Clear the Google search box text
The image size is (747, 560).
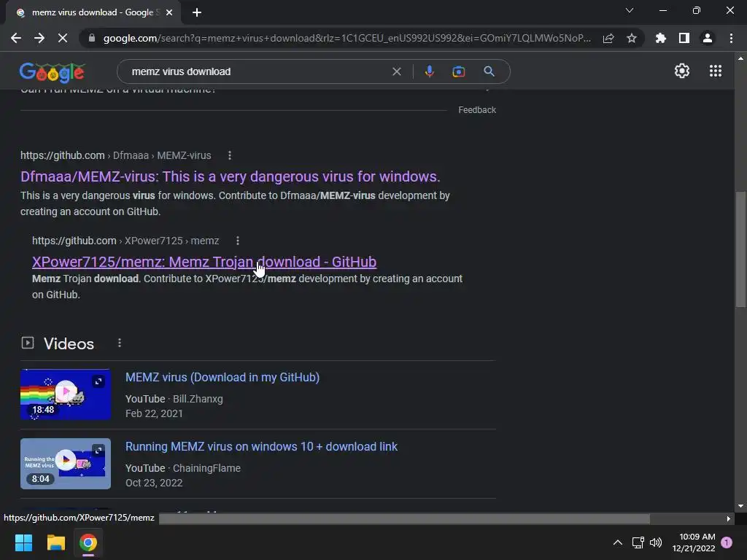396,71
